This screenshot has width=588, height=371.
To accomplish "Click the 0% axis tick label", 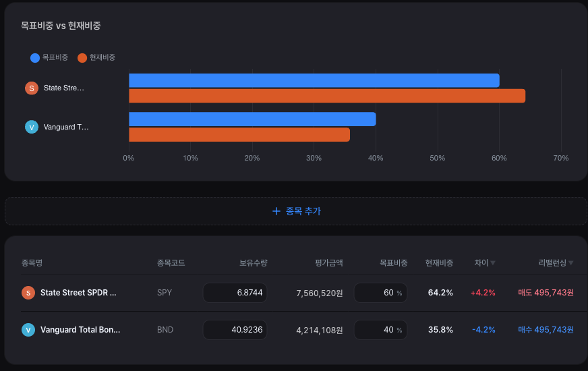I will (x=129, y=158).
